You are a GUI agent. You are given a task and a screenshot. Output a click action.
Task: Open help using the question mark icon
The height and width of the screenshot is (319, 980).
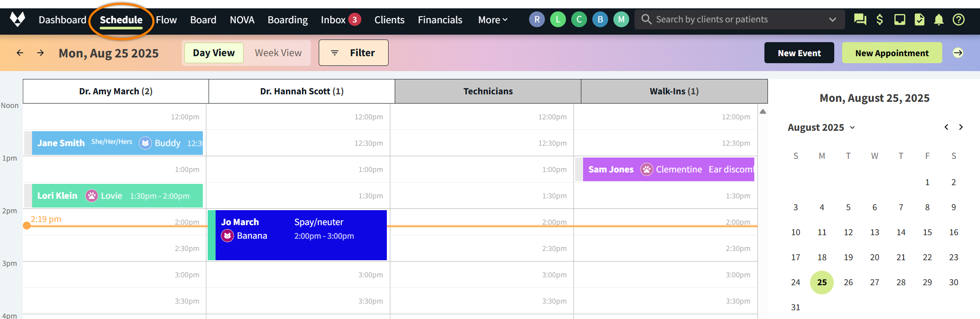(x=958, y=19)
